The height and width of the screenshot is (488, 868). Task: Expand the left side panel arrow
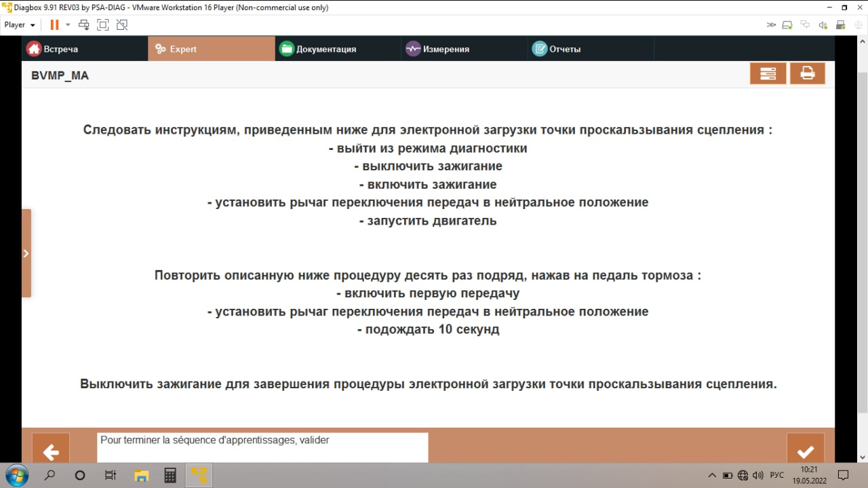26,253
